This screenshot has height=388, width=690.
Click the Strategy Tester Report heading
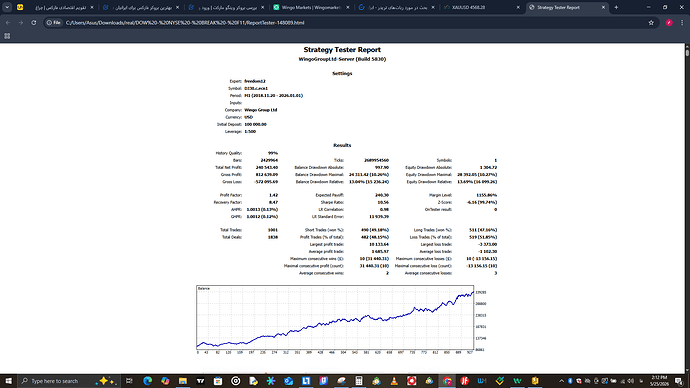click(342, 50)
